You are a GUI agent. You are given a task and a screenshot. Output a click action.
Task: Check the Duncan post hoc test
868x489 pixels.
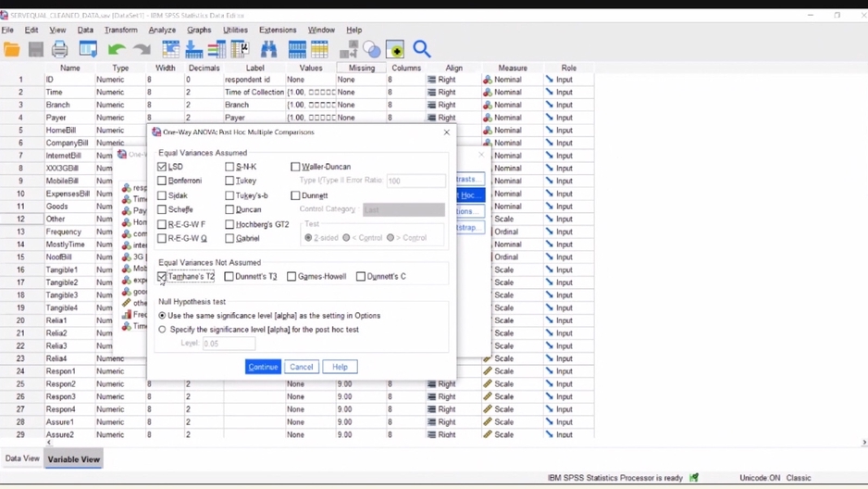229,209
